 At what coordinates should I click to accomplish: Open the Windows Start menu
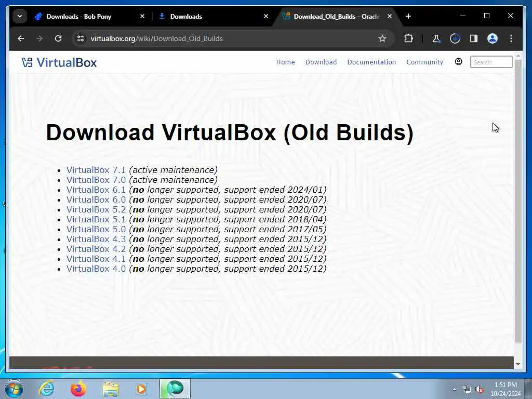pyautogui.click(x=14, y=389)
